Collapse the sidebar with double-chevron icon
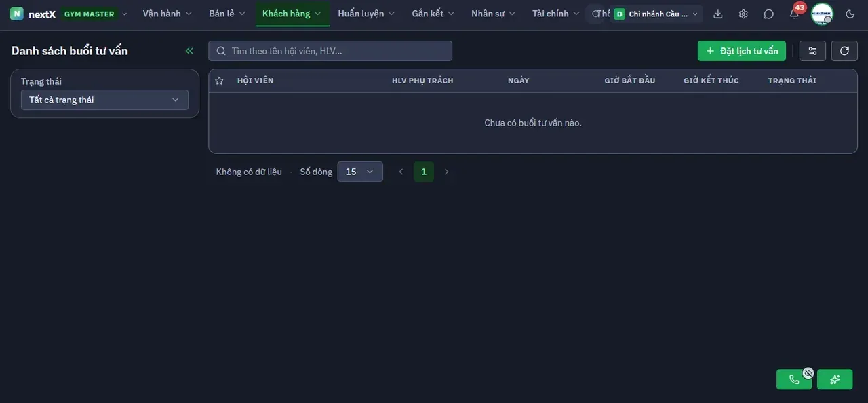This screenshot has height=403, width=868. [189, 51]
